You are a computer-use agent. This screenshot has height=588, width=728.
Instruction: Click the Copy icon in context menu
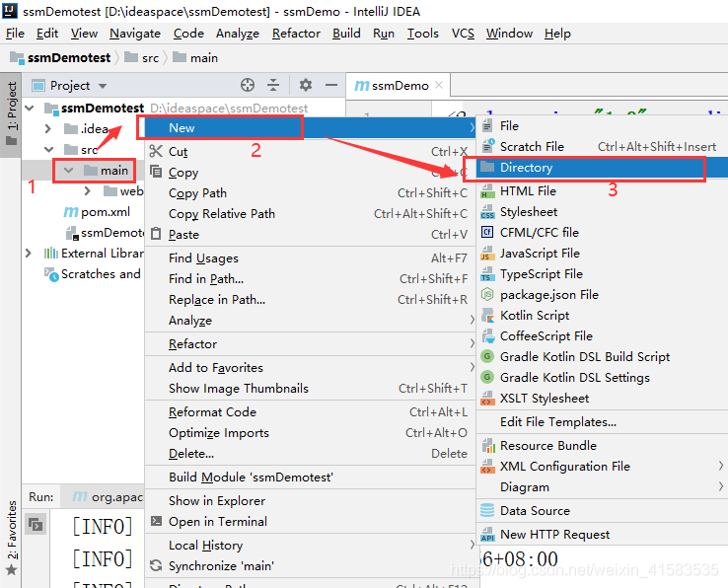(156, 172)
